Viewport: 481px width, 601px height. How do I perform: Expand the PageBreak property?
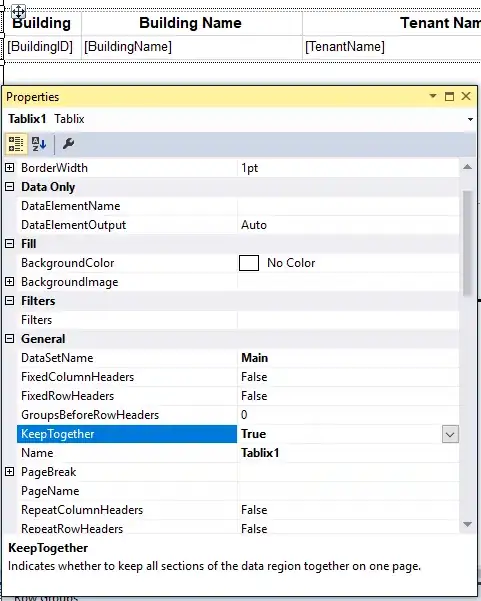10,472
